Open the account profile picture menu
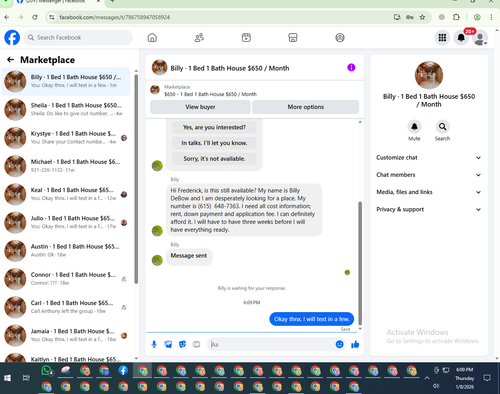This screenshot has height=394, width=500. coord(480,38)
